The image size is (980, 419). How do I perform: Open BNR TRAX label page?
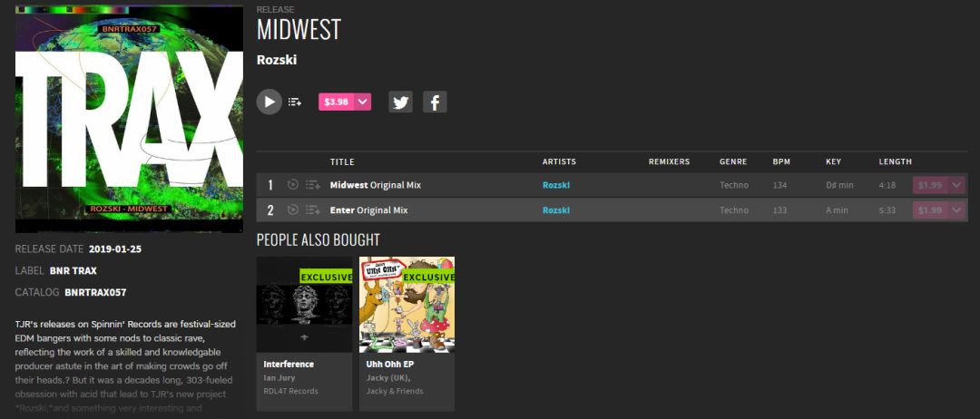(73, 270)
